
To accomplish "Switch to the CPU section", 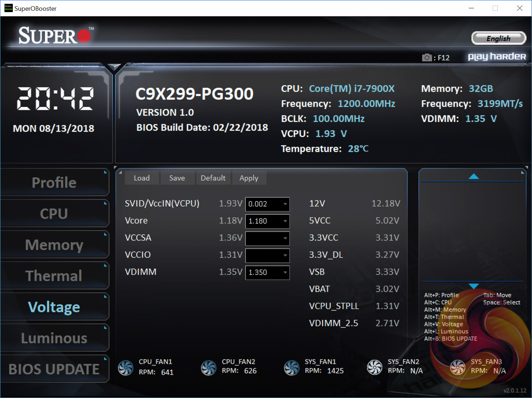I will pyautogui.click(x=54, y=214).
